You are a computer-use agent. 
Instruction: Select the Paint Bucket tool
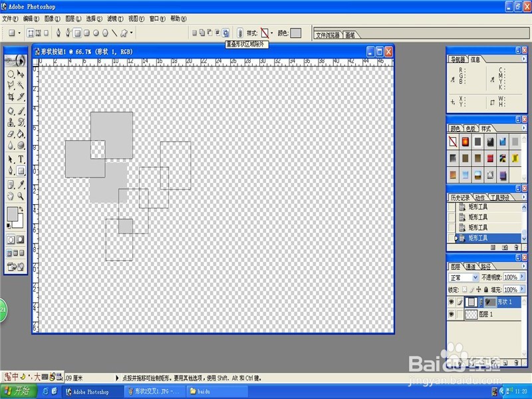point(21,134)
